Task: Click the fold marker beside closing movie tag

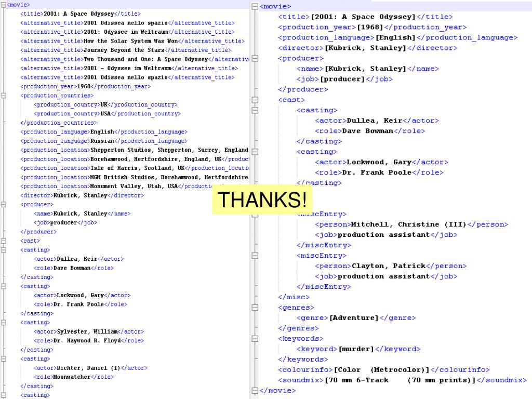Action: 255,391
